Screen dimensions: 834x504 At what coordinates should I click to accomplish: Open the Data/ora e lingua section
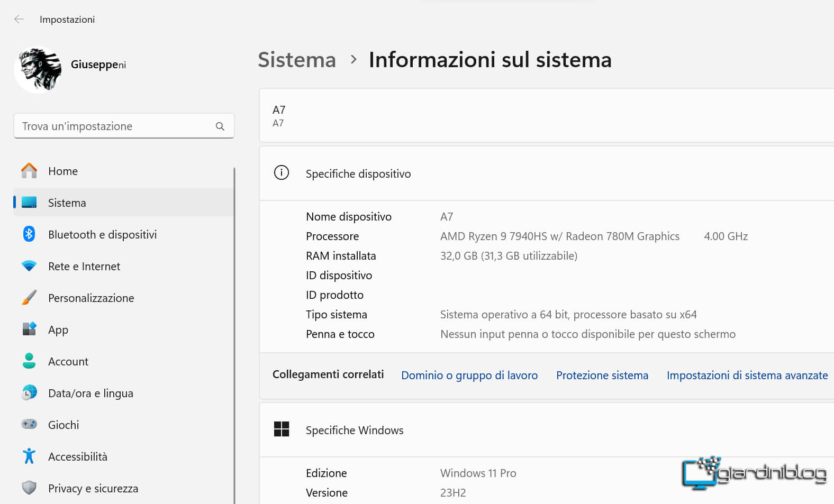(x=90, y=393)
